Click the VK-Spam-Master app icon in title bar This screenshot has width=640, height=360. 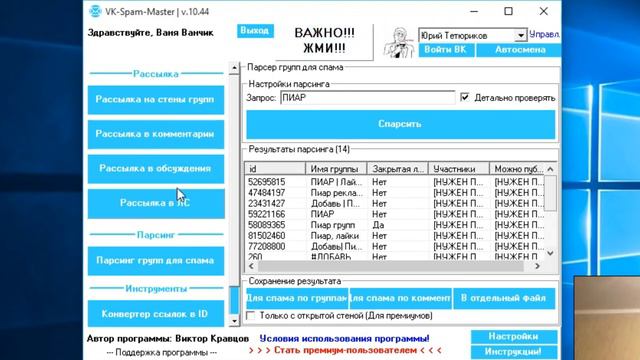[x=95, y=11]
